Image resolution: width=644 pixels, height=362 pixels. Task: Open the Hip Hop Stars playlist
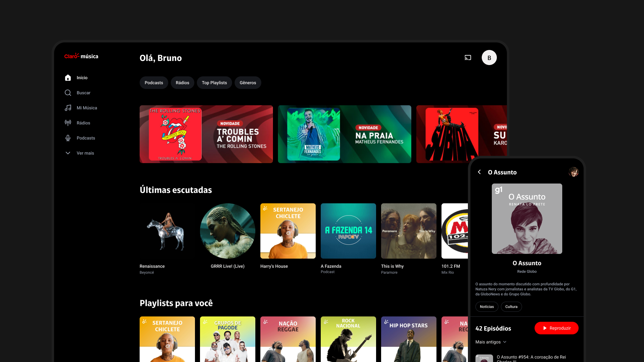pyautogui.click(x=409, y=339)
